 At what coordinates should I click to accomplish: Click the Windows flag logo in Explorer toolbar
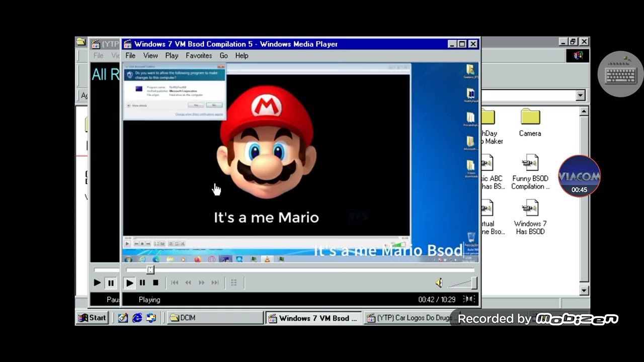578,56
